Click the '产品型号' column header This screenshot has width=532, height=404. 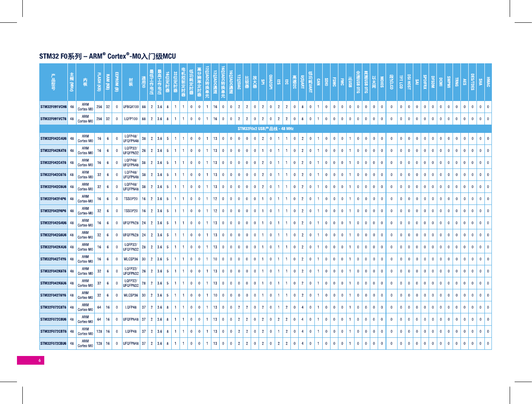pyautogui.click(x=53, y=82)
